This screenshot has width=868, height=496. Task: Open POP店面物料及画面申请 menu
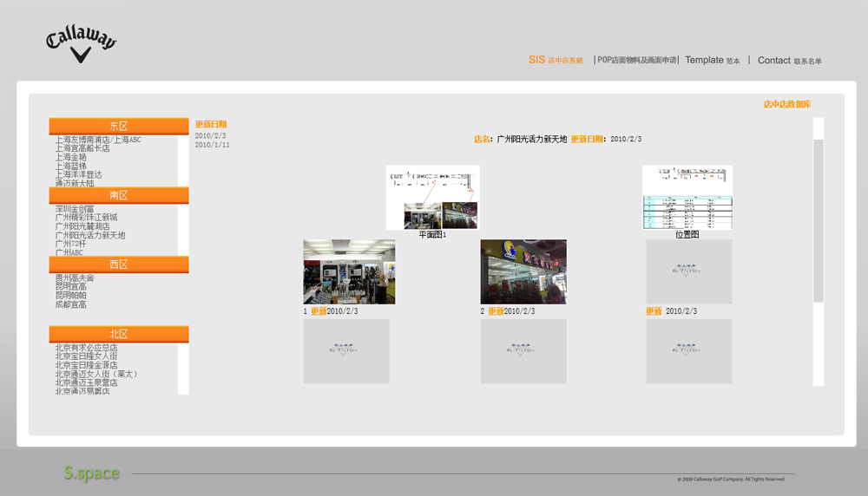tap(636, 61)
